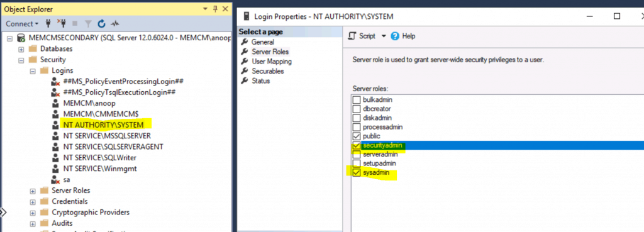The image size is (644, 232).
Task: Open the User Mapping page
Action: point(272,62)
